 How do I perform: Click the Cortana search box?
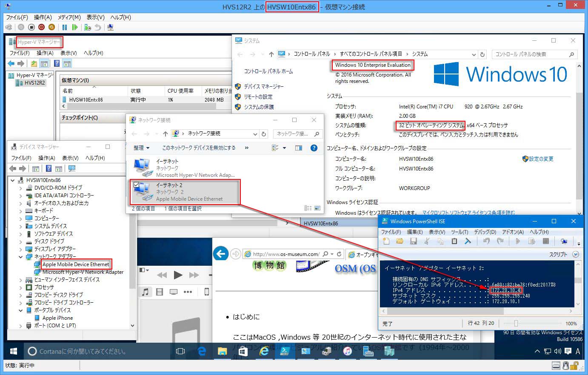coord(97,352)
